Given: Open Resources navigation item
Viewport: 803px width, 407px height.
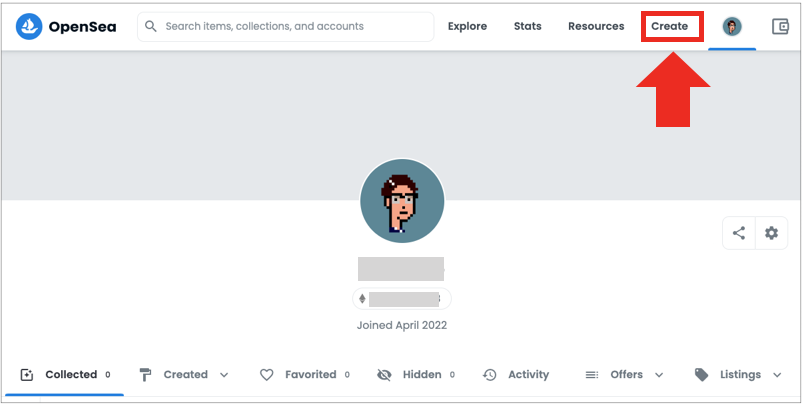Looking at the screenshot, I should pos(596,26).
